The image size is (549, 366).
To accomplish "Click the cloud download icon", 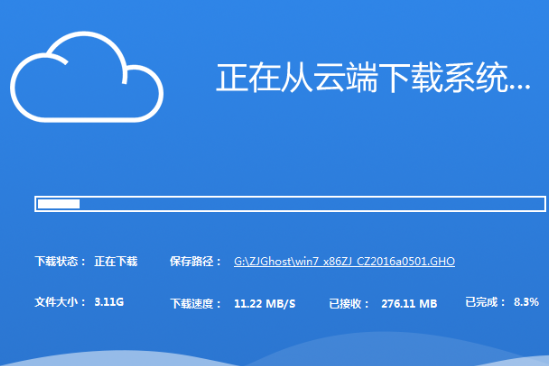I will click(86, 77).
